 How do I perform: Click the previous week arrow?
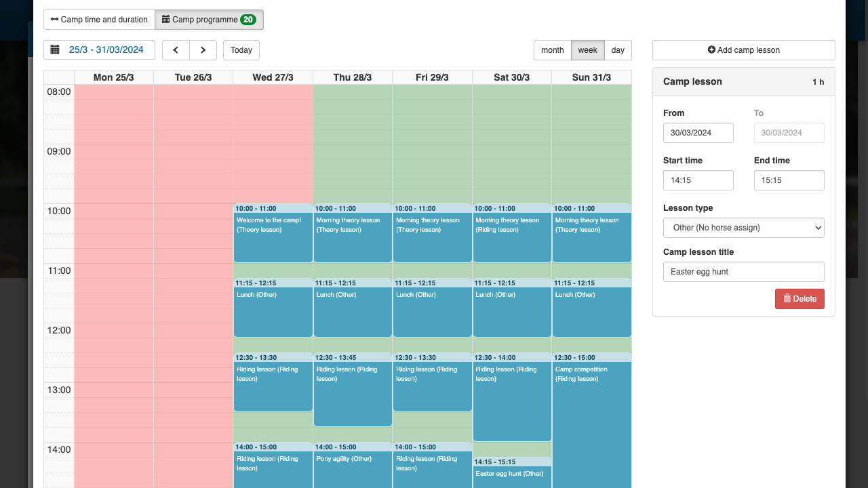pos(176,50)
